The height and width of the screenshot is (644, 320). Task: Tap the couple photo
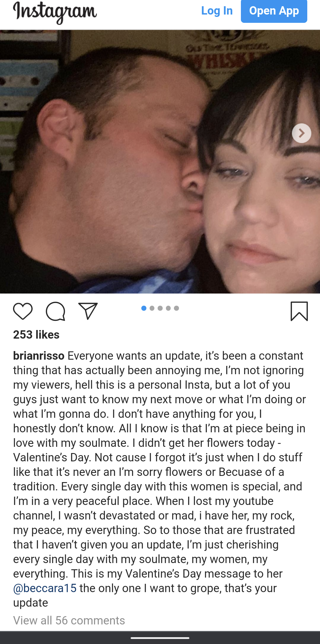click(160, 162)
